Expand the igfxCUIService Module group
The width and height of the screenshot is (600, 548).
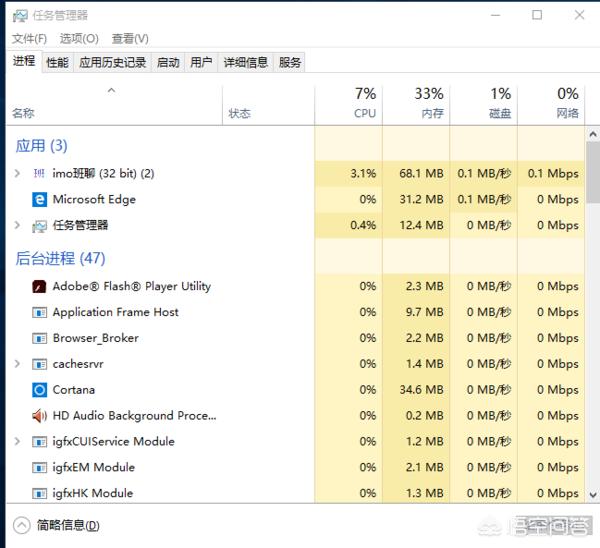pyautogui.click(x=17, y=441)
